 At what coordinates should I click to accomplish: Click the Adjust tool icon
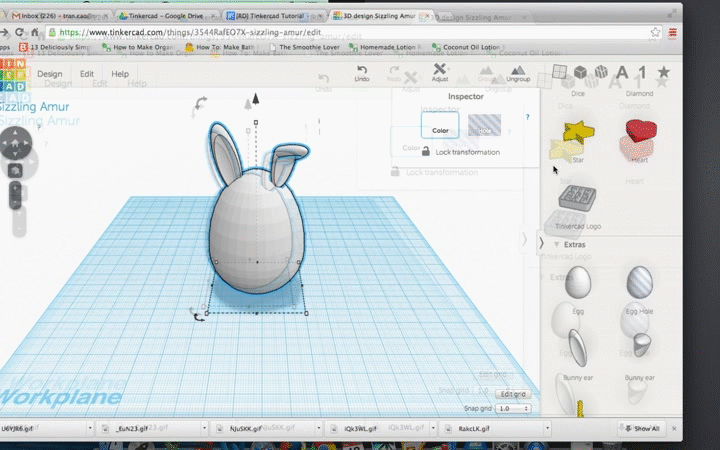point(439,69)
